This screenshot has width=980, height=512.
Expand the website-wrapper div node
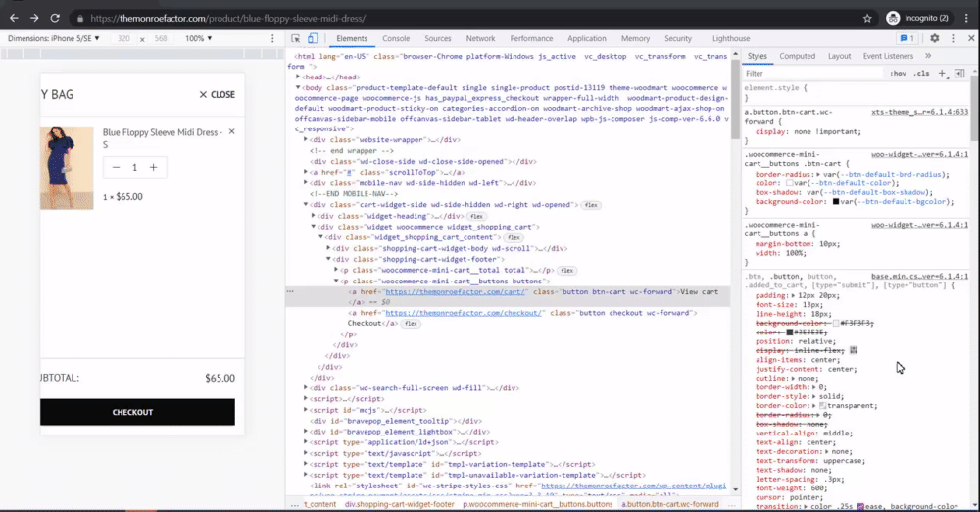[x=306, y=139]
